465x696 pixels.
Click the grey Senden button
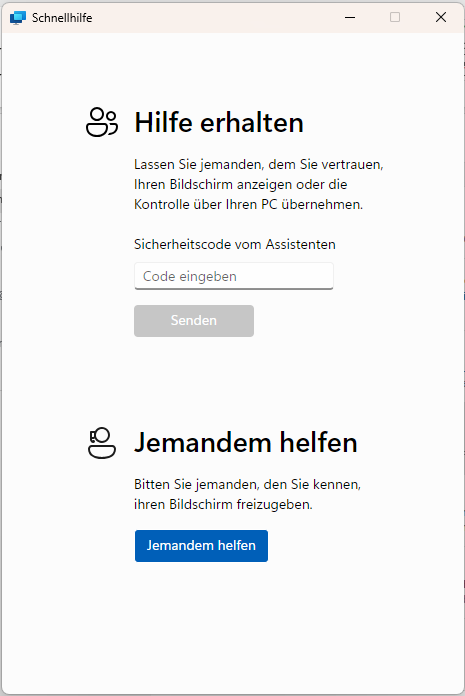click(194, 320)
